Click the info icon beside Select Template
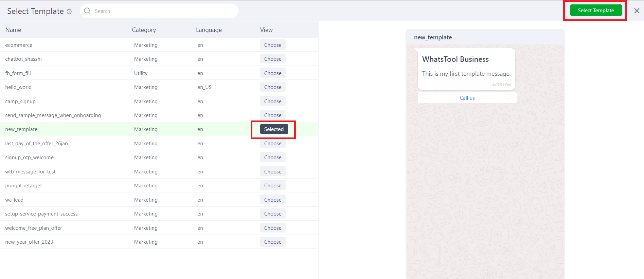The height and width of the screenshot is (279, 644). click(x=69, y=12)
